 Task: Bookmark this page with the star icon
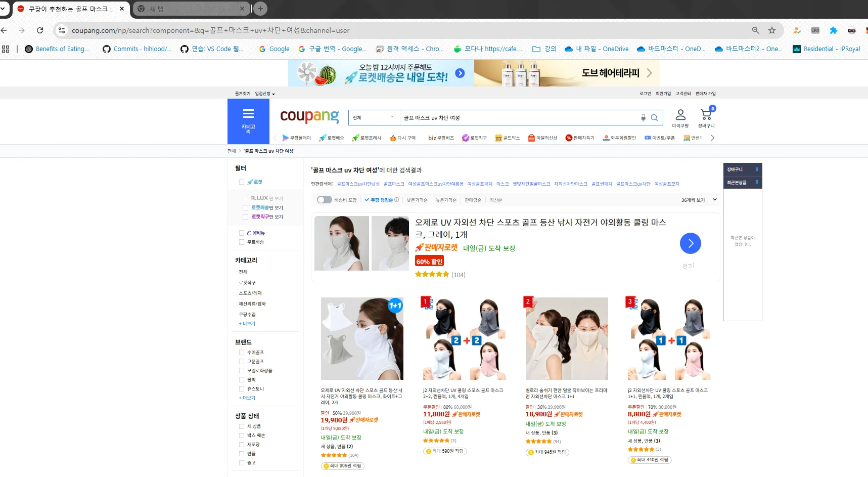pyautogui.click(x=771, y=30)
